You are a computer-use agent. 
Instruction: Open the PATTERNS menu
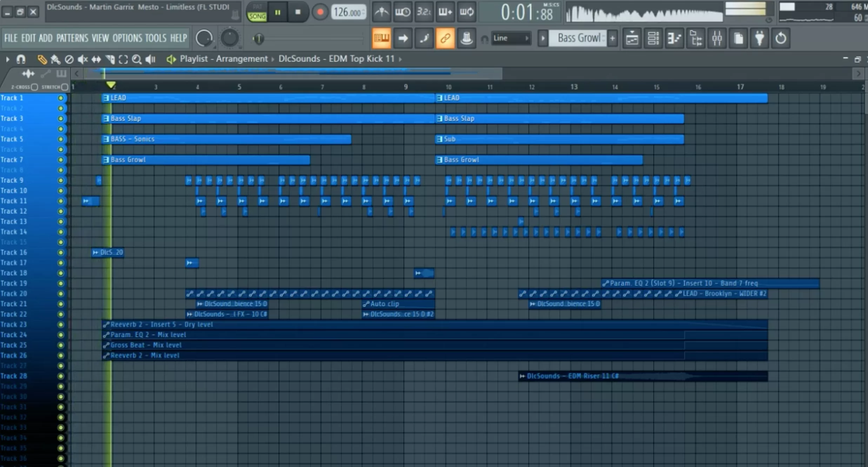pyautogui.click(x=72, y=38)
